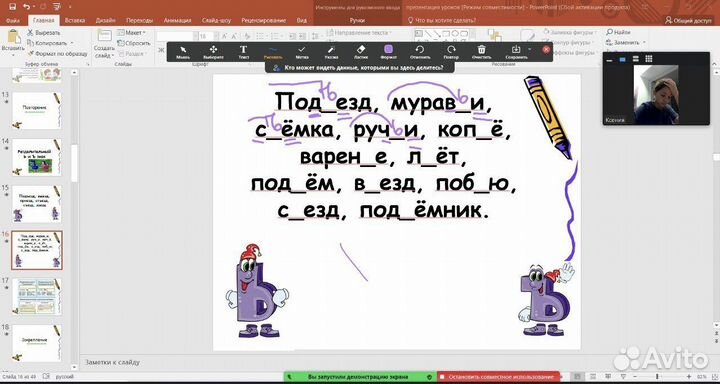
Task: Select the Mouse tool in annotation toolbar
Action: pos(183,52)
